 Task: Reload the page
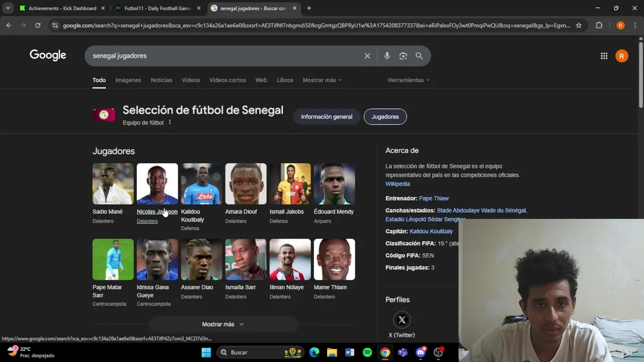click(38, 25)
